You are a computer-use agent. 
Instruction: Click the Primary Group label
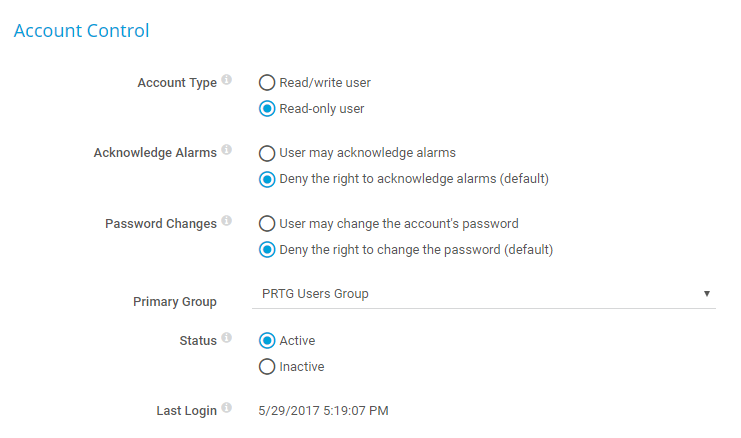pyautogui.click(x=175, y=301)
